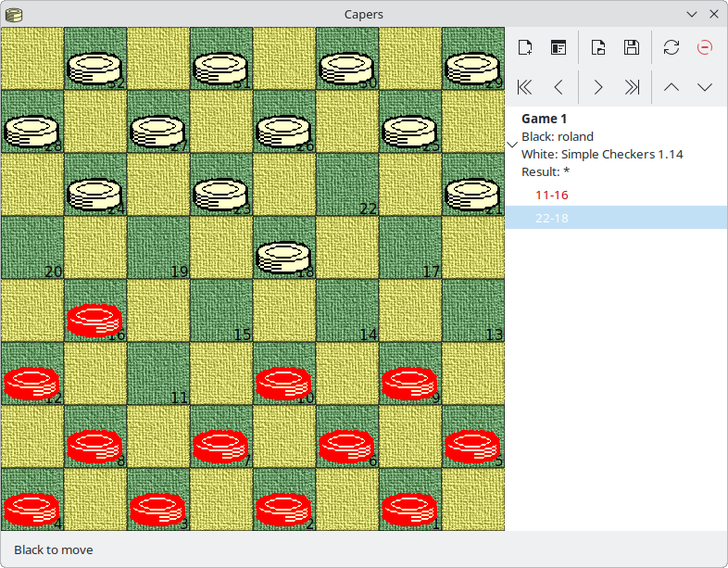Click empty board square 13
This screenshot has height=568, width=728.
(x=473, y=310)
